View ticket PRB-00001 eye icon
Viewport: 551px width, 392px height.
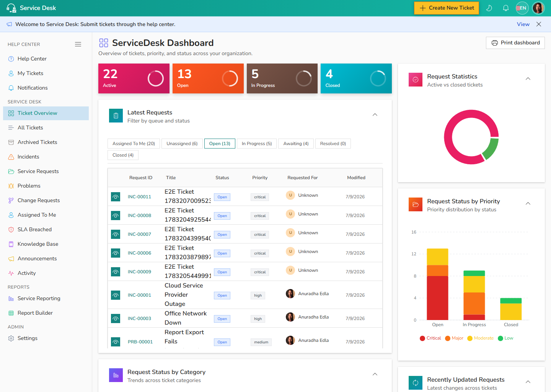(116, 342)
